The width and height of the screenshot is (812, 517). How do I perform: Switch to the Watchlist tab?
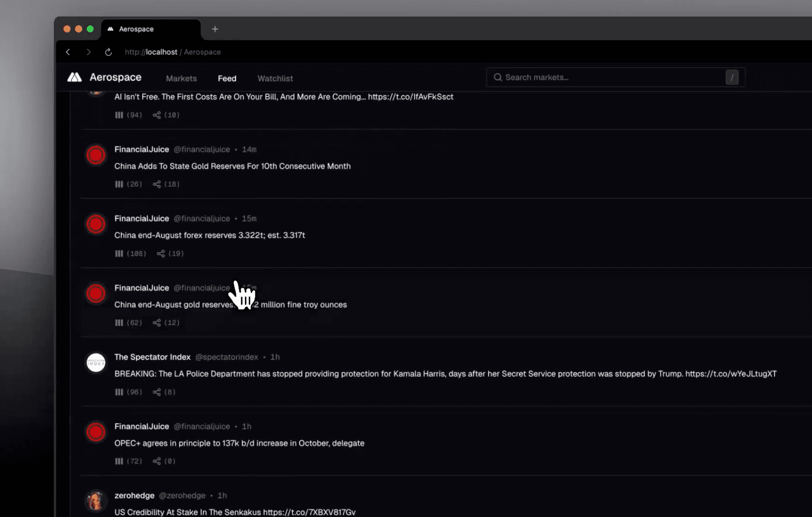tap(275, 79)
